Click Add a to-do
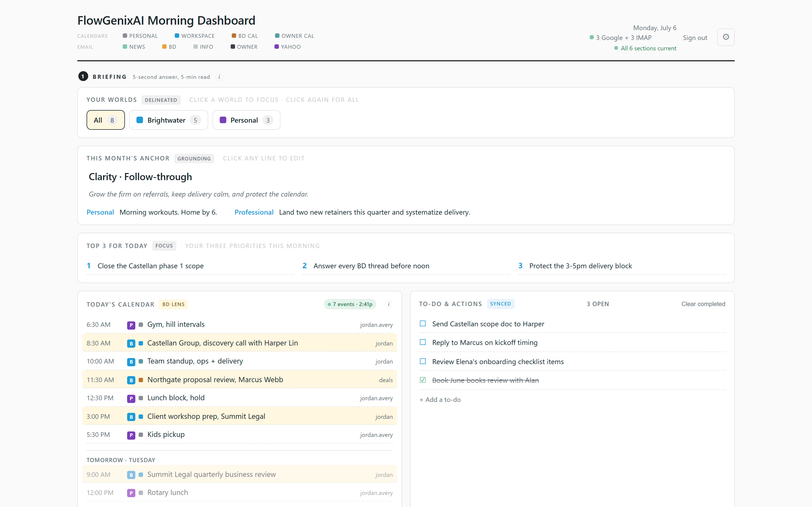Viewport: 812px width, 507px height. pyautogui.click(x=440, y=400)
